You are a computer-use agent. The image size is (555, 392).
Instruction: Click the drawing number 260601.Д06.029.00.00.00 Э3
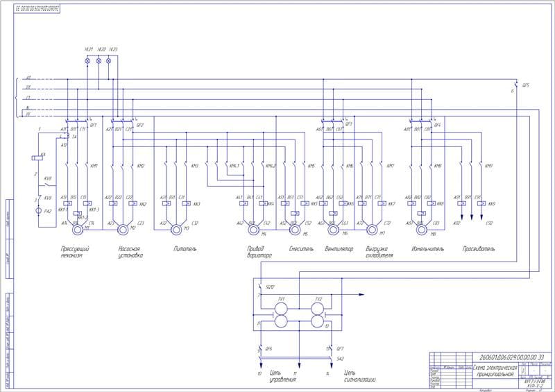point(512,357)
